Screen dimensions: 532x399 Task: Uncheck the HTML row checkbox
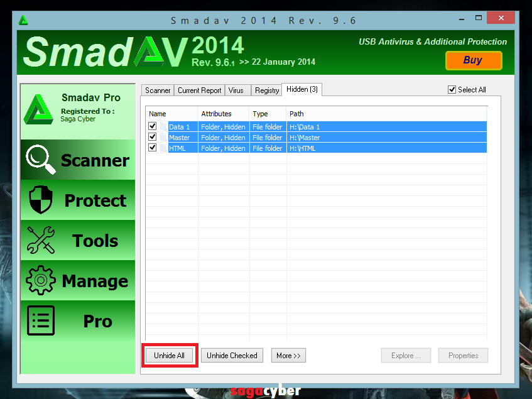pos(153,148)
